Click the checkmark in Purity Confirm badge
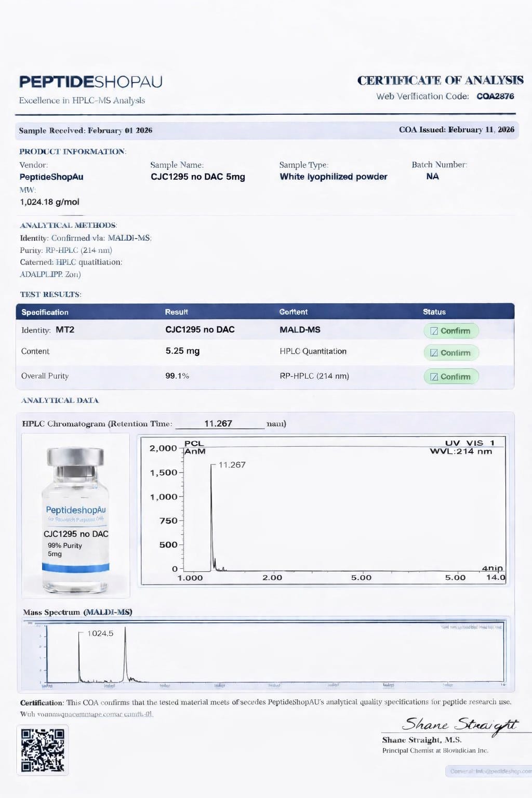Screen dimensions: 532x798 [x=434, y=377]
